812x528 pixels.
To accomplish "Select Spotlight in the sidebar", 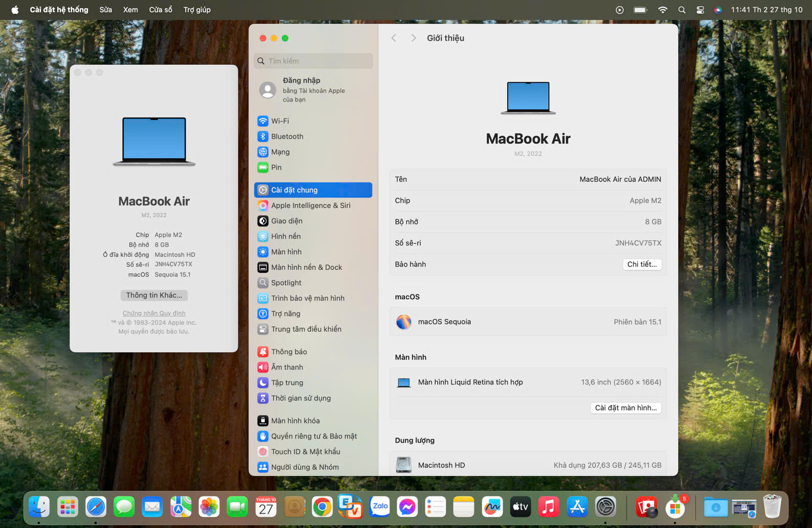I will tap(286, 283).
